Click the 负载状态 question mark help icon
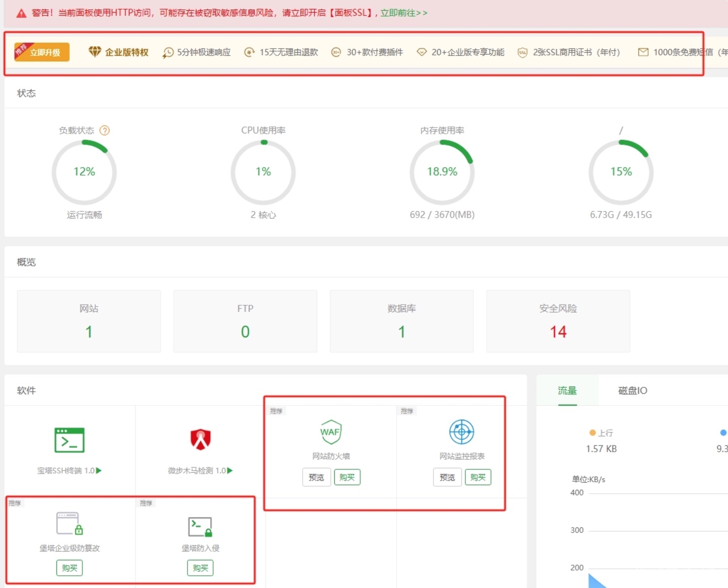This screenshot has width=728, height=588. pyautogui.click(x=105, y=130)
